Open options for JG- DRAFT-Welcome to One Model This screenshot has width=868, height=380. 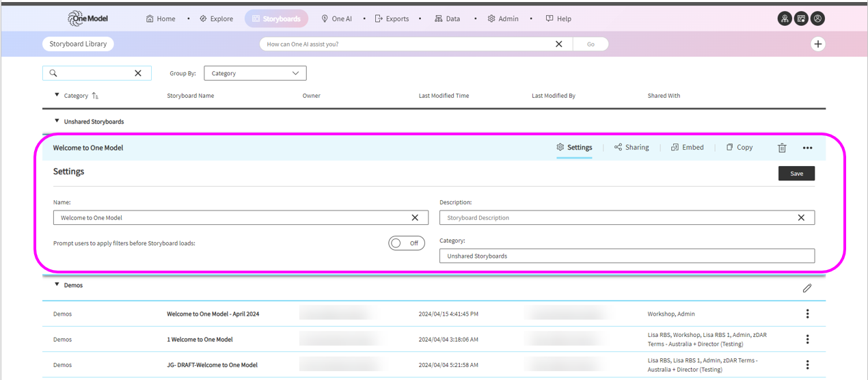click(808, 365)
